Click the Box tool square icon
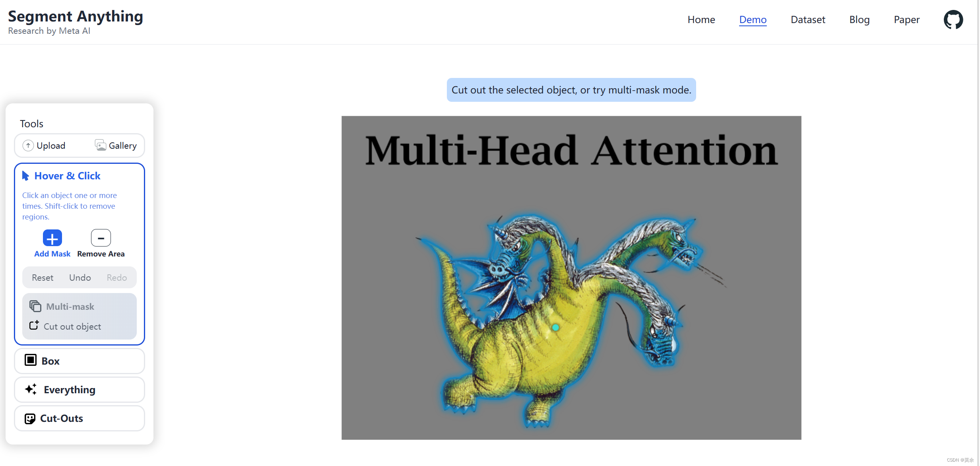980x466 pixels. [31, 360]
